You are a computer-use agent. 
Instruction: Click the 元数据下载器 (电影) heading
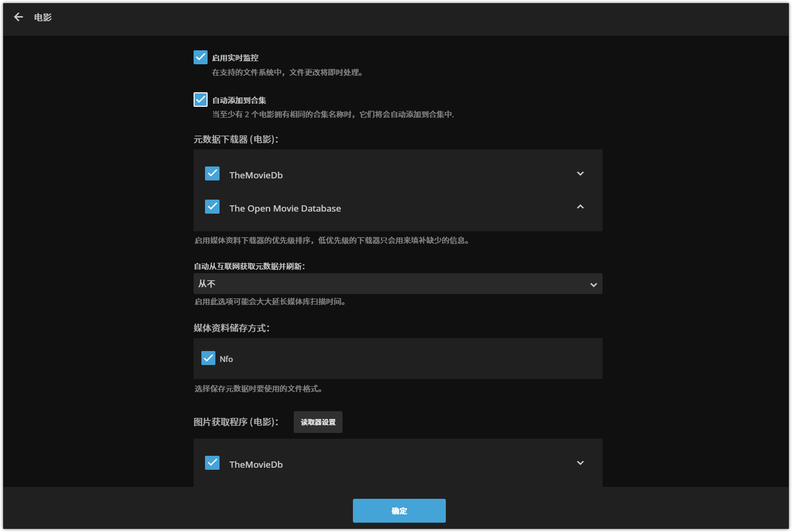[x=236, y=139]
